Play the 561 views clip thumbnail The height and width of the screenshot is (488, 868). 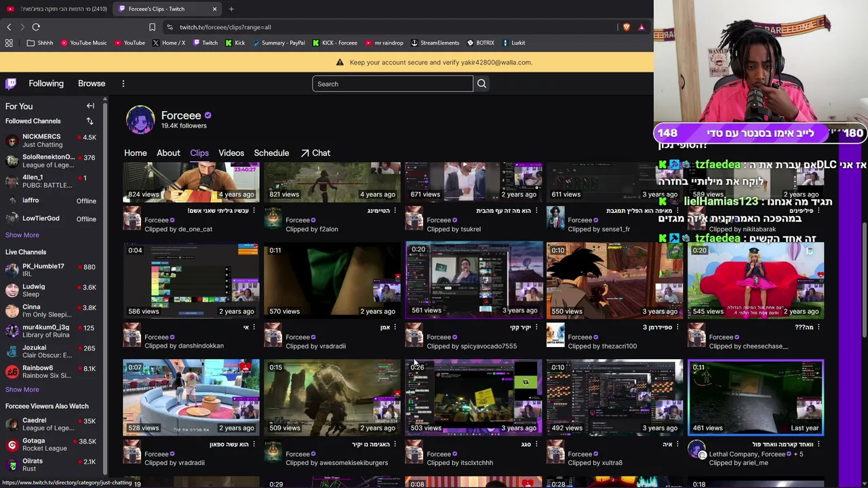pos(473,281)
